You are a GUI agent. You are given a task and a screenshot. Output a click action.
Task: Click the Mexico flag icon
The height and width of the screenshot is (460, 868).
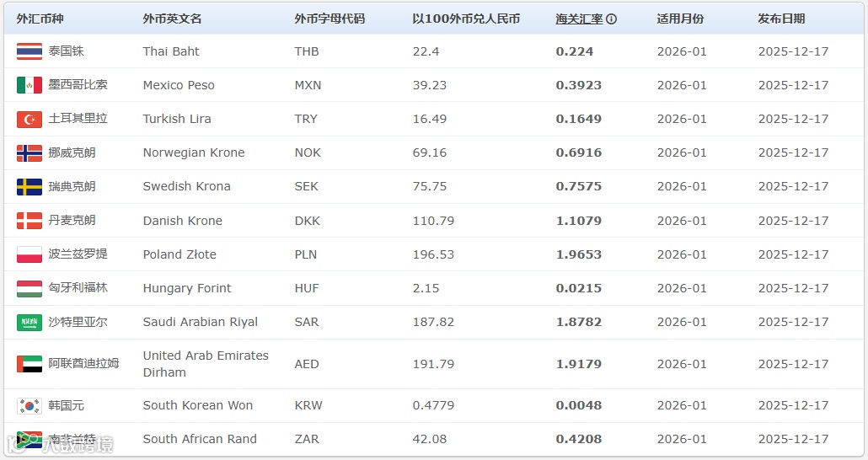[29, 85]
